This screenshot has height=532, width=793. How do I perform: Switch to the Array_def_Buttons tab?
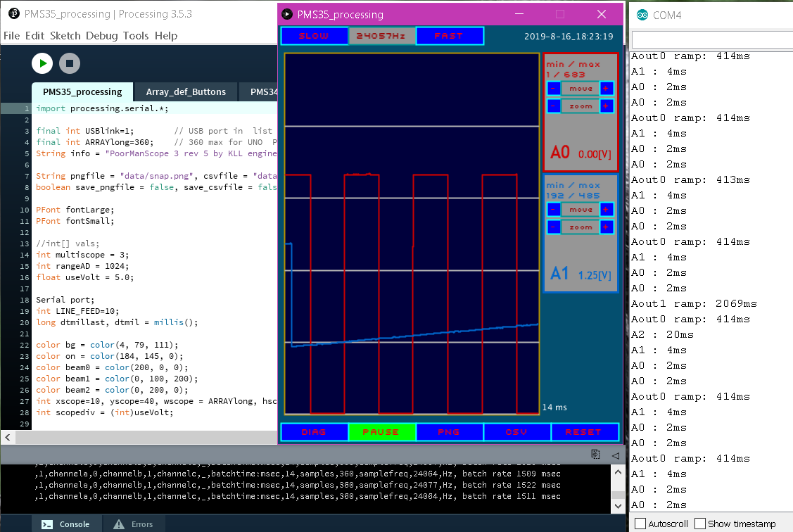point(186,91)
